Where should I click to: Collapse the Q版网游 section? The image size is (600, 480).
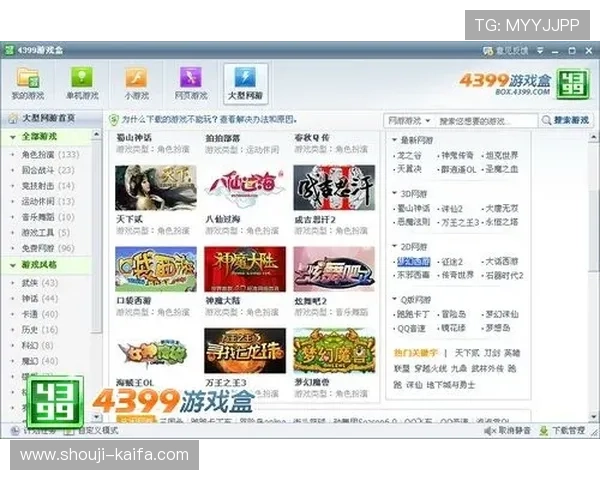pyautogui.click(x=395, y=299)
